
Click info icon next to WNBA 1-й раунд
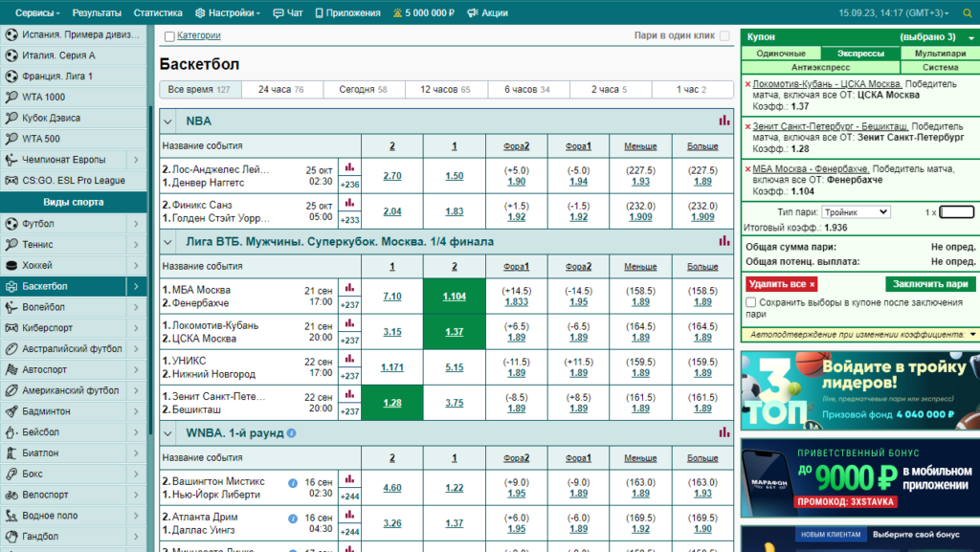(291, 432)
